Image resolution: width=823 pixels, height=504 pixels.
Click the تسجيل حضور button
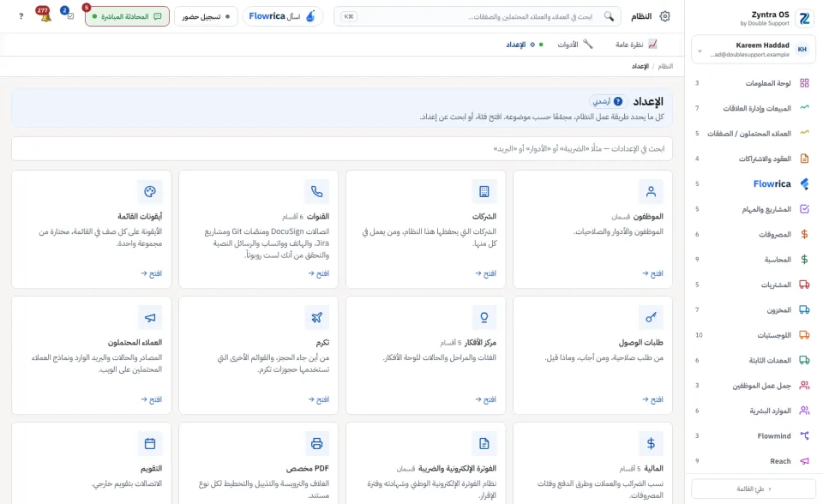(206, 16)
